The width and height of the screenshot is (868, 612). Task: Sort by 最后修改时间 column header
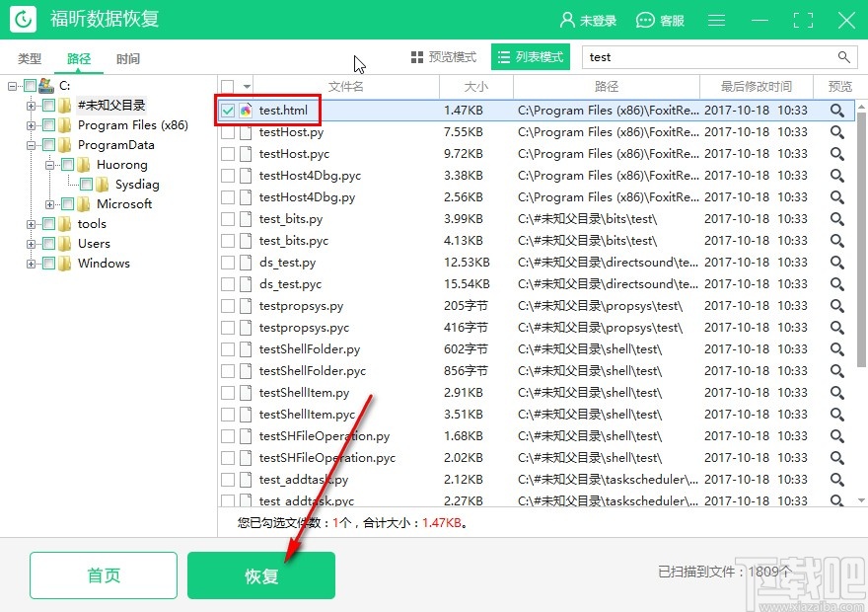[757, 87]
